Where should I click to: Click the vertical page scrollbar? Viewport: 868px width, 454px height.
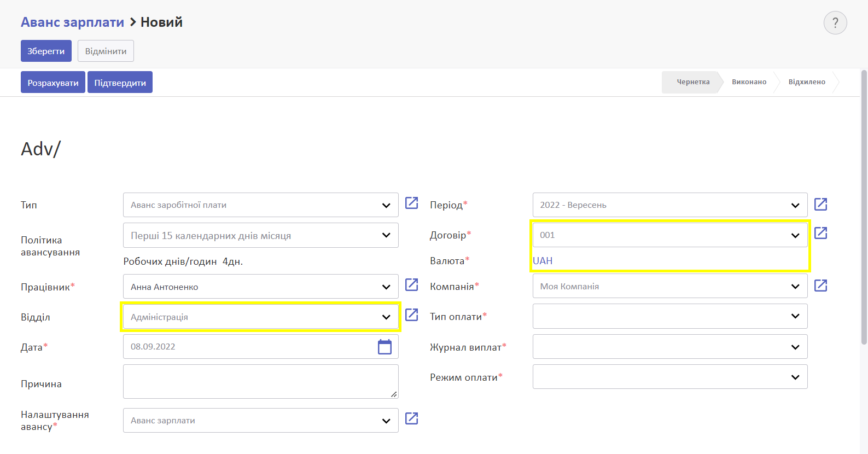[864, 208]
